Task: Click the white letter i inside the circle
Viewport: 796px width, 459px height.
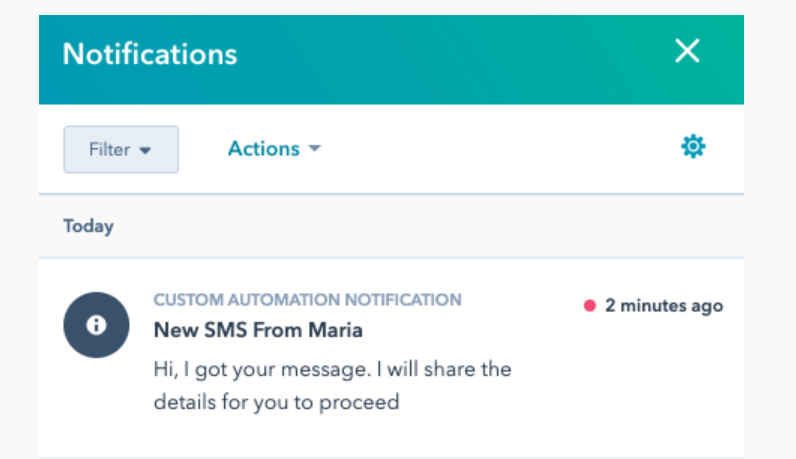Action: (96, 325)
